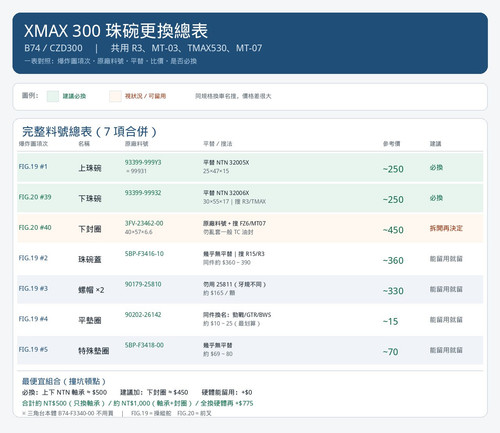Click the 下珠碗 name cell
This screenshot has height=433, width=500.
90,199
